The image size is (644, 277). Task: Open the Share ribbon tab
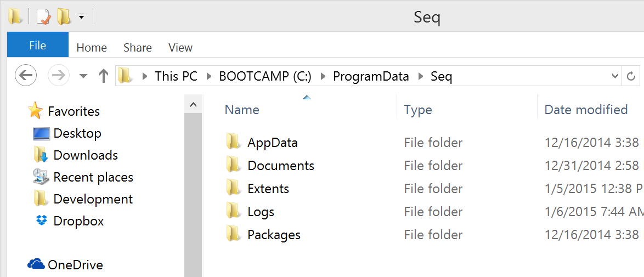point(138,48)
